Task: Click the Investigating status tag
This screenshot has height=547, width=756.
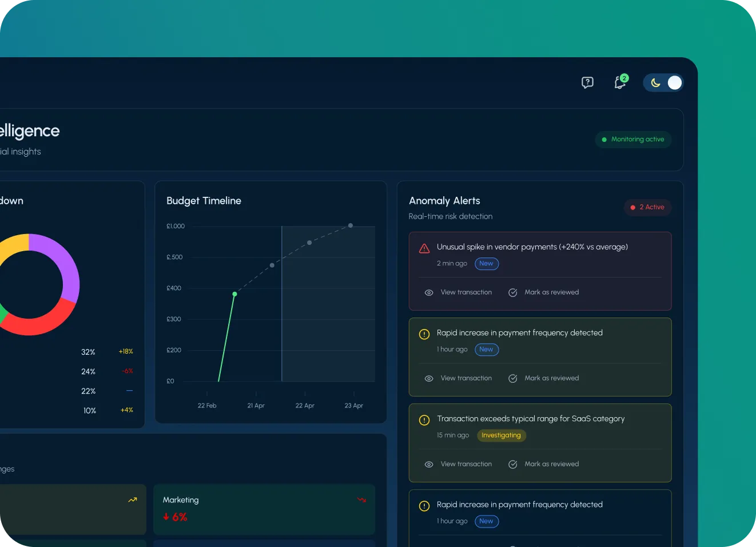Action: 502,435
